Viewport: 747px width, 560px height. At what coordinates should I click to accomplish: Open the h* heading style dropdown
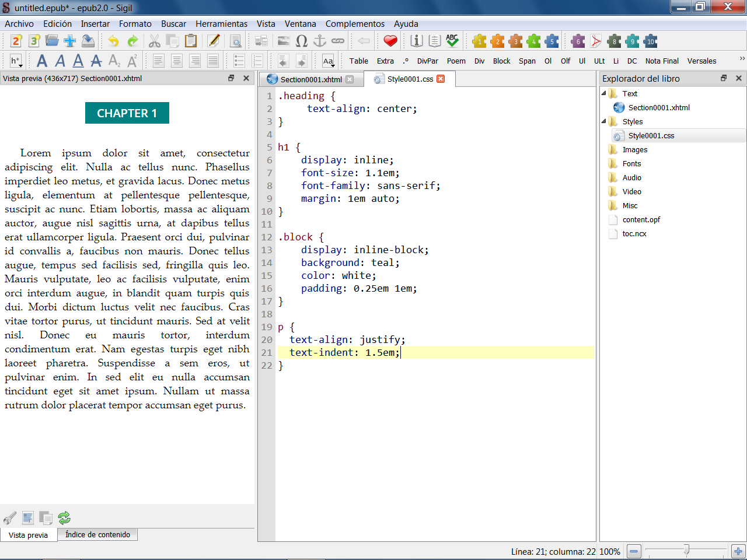pos(16,61)
